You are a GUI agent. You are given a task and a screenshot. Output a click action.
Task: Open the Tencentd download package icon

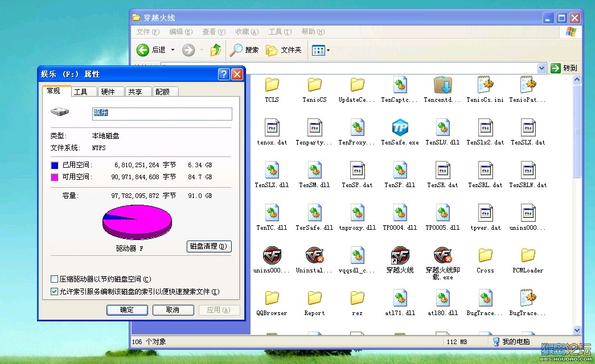click(442, 85)
